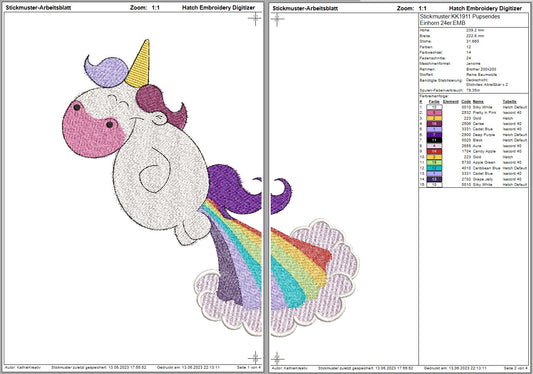533x374 pixels.
Task: Click the 'Aura' thread name
Action: pos(477,146)
